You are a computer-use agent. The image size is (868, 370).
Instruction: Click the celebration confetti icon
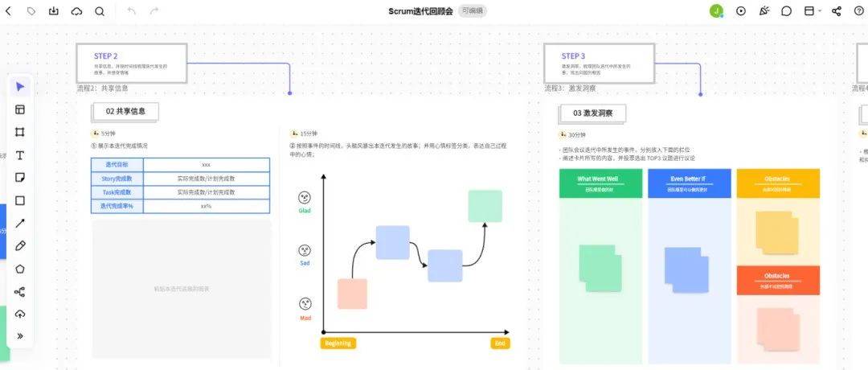coord(764,11)
